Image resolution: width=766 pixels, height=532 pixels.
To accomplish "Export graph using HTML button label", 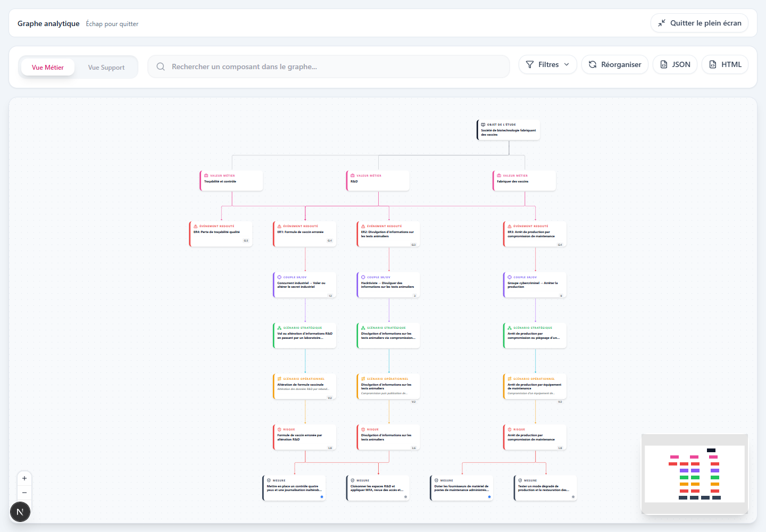I will pyautogui.click(x=731, y=64).
